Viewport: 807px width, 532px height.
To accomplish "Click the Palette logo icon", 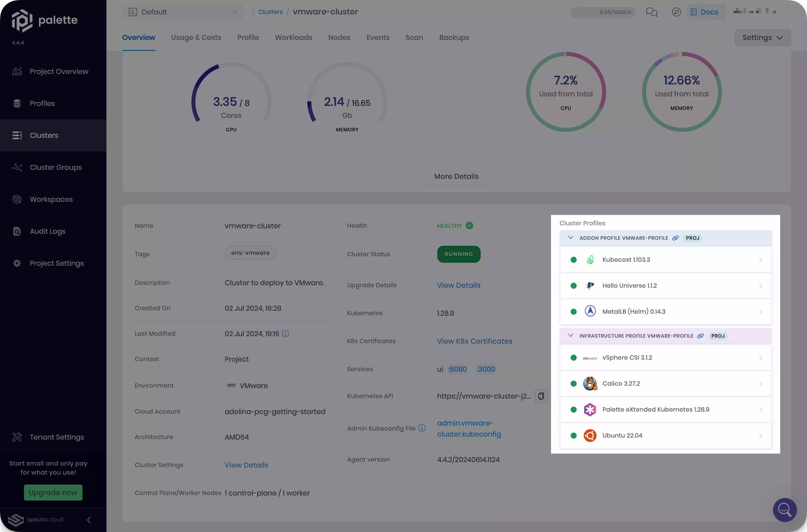I will point(22,20).
